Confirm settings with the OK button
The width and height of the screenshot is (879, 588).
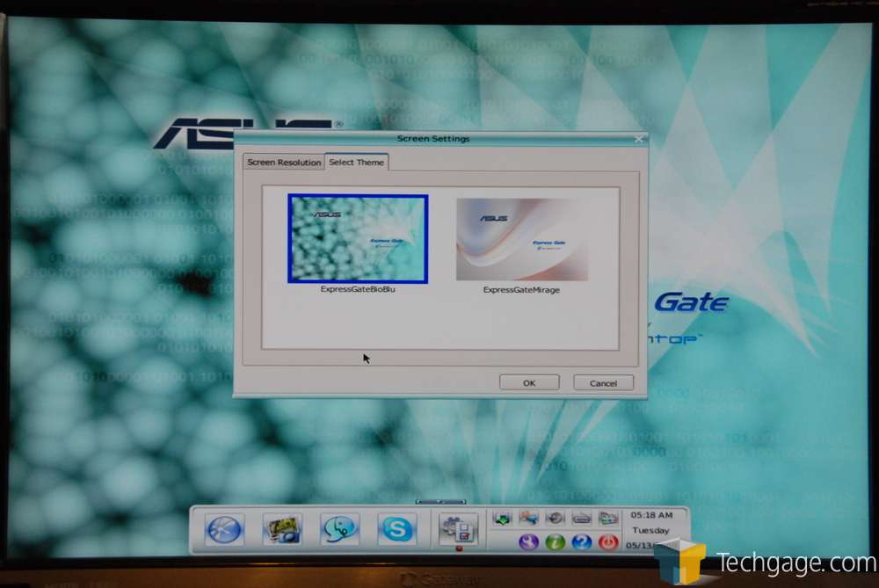529,383
